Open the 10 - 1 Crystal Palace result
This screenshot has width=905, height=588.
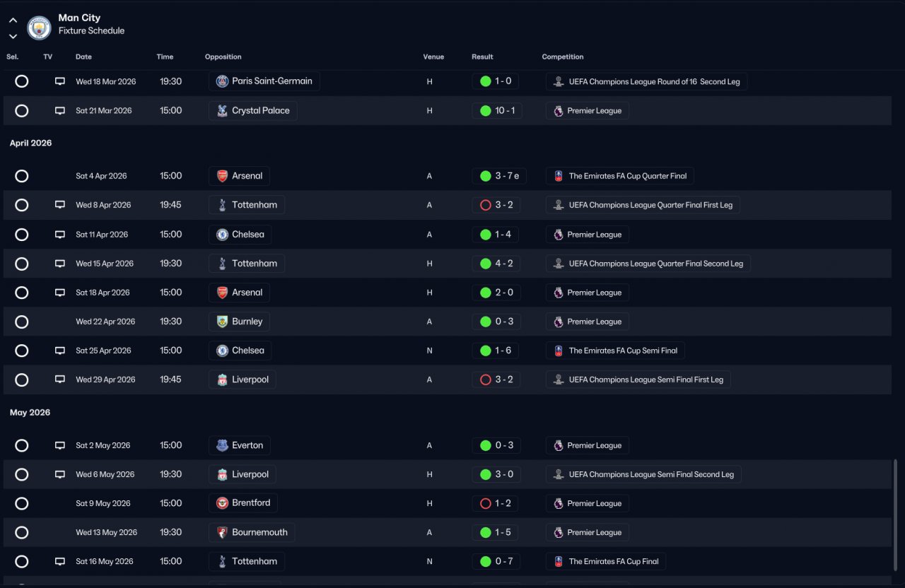(497, 111)
